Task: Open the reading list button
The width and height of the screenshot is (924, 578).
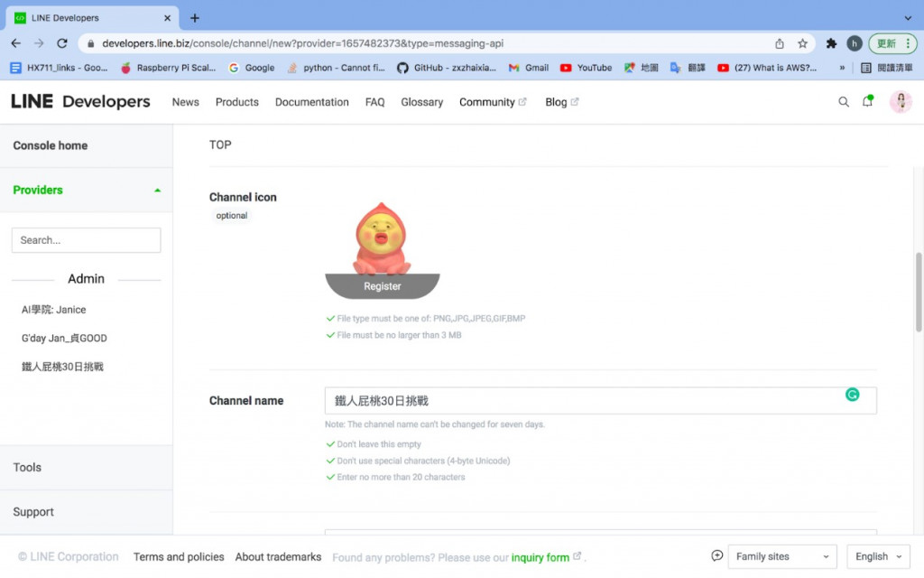Action: [x=887, y=68]
